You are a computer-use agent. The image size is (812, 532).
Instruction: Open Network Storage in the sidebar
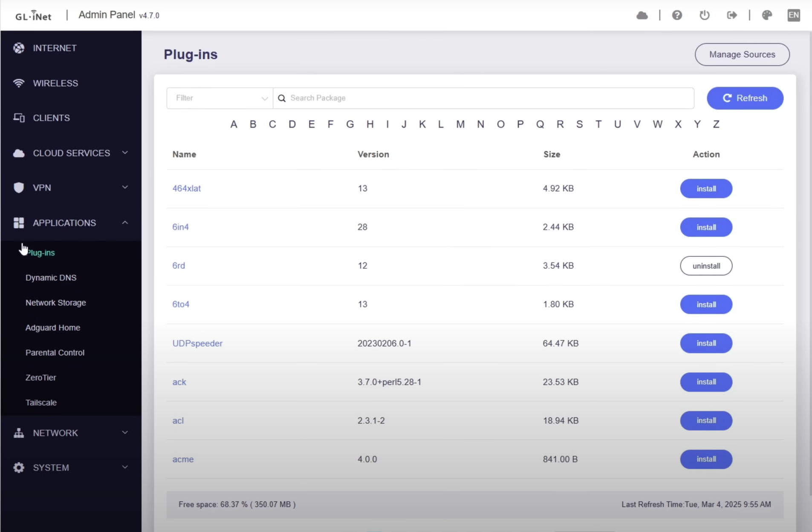pyautogui.click(x=56, y=303)
